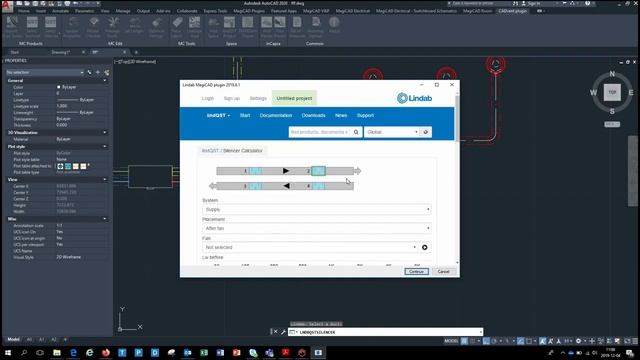The width and height of the screenshot is (640, 360).
Task: Switch to the Model layout tab
Action: [13, 339]
